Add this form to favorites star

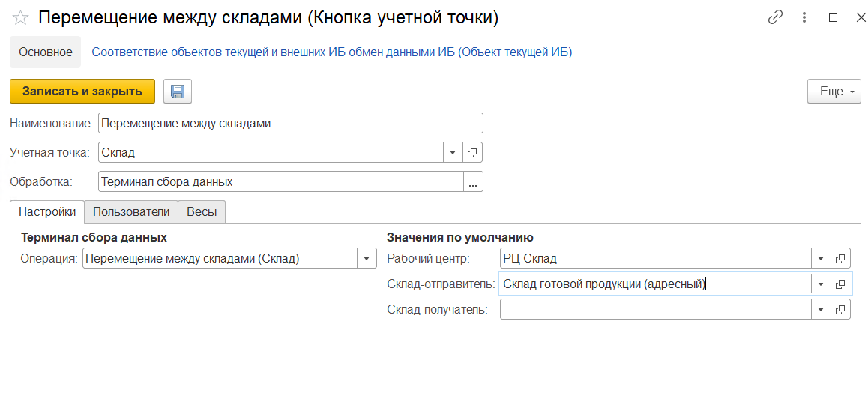pos(20,18)
